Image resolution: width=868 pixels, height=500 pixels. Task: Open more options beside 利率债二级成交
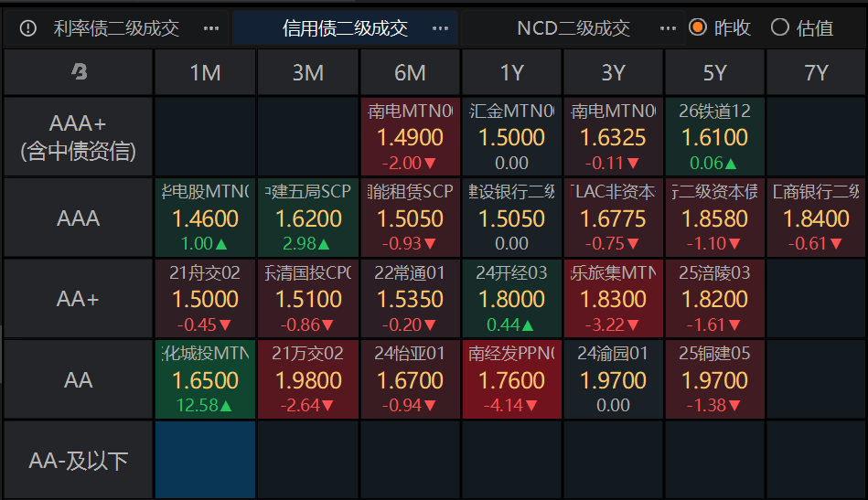click(x=211, y=28)
